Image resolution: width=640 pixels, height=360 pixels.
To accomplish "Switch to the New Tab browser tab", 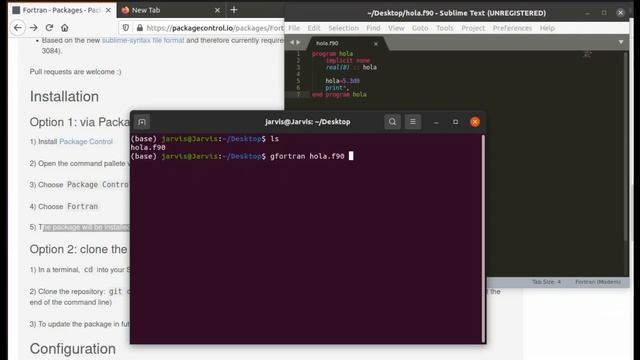I will (x=171, y=10).
